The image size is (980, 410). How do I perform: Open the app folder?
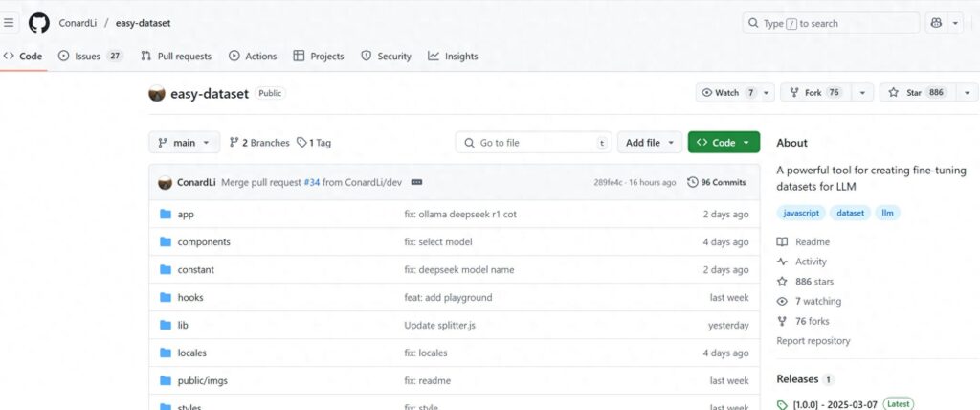[186, 215]
